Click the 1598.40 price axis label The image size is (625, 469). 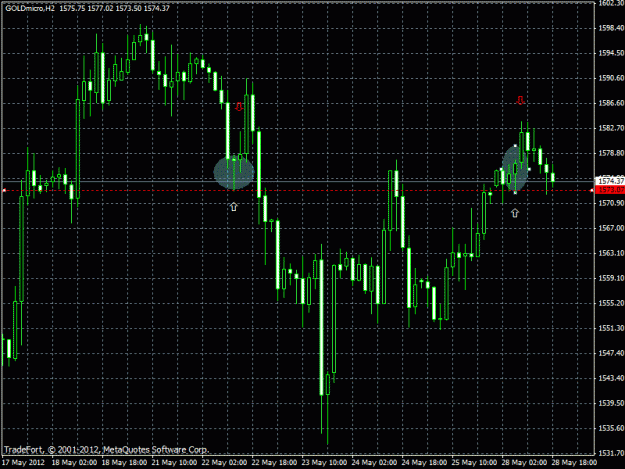tap(611, 28)
